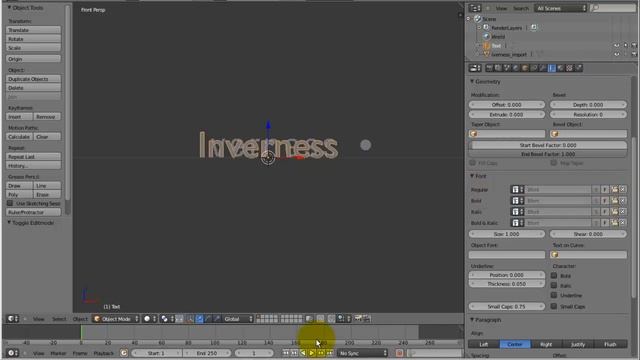Click the Bold & Italic font browse icon
Image resolution: width=640 pixels, height=360 pixels.
(518, 223)
